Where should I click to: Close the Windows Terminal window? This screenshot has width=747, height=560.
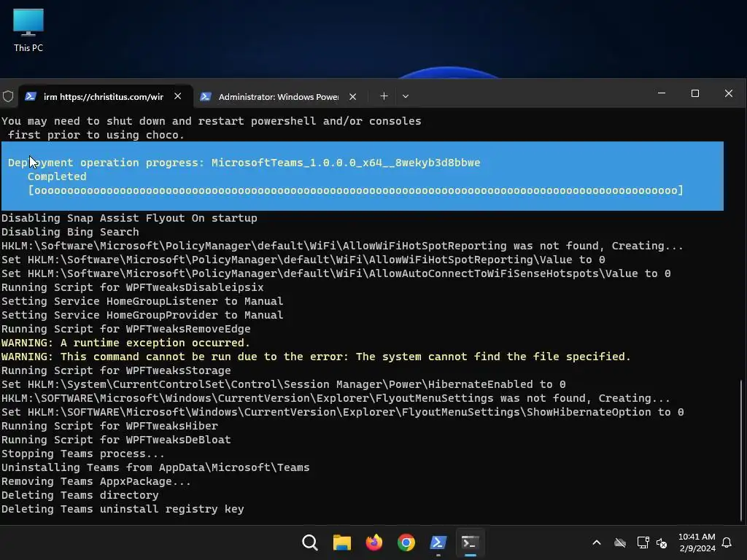(729, 93)
